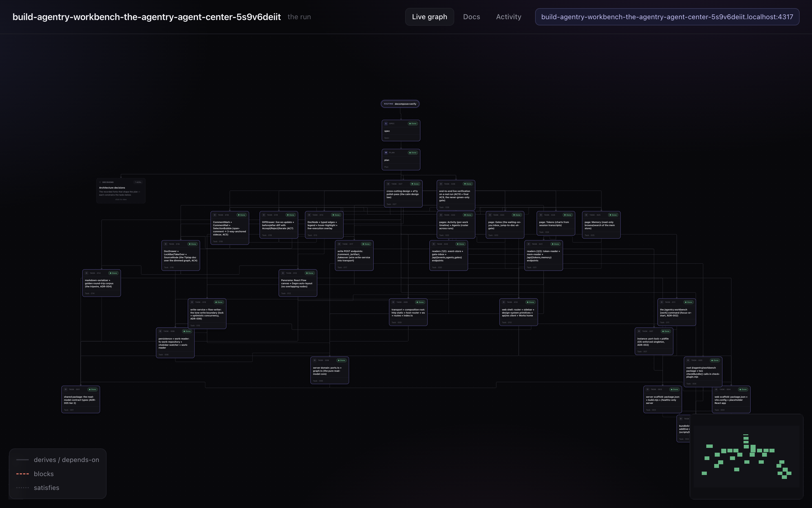Open the localhost:4317 host link
The width and height of the screenshot is (812, 508).
click(x=667, y=17)
